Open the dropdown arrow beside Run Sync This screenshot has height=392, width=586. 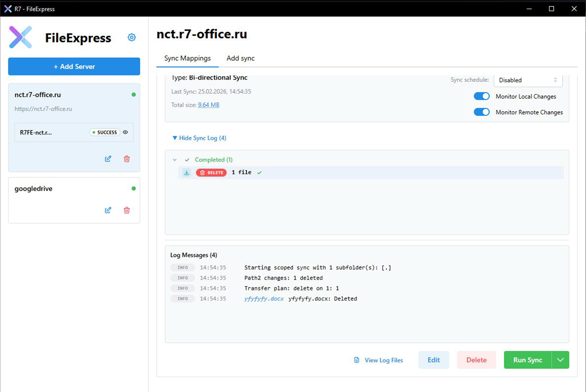point(560,360)
